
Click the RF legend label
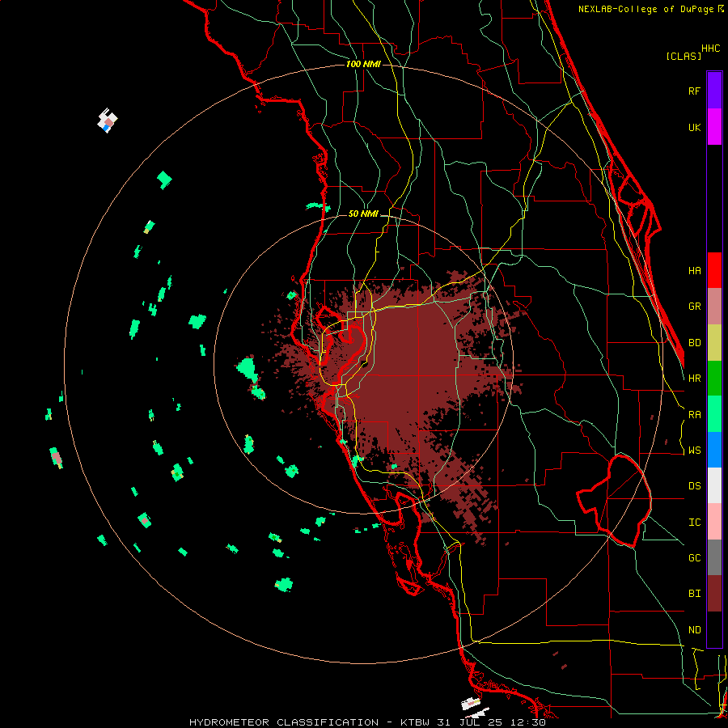pos(694,91)
